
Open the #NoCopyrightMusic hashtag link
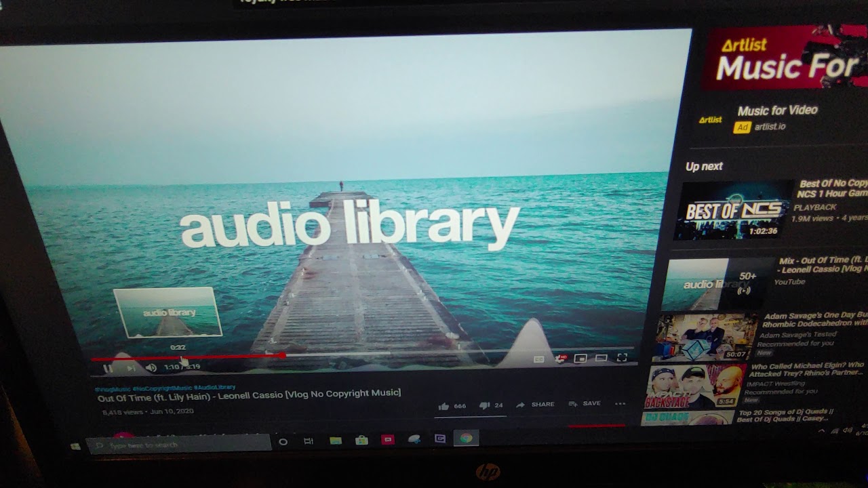pyautogui.click(x=163, y=388)
